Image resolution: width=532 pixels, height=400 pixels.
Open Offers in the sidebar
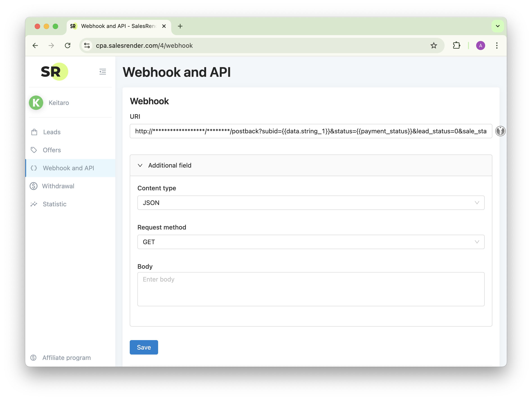click(x=70, y=150)
